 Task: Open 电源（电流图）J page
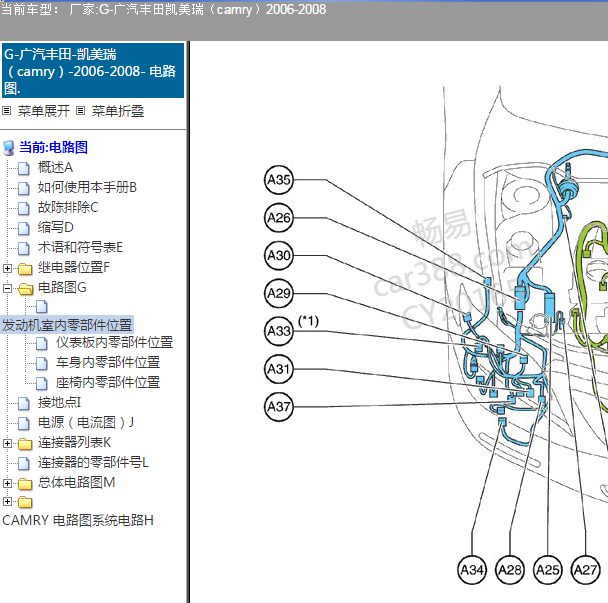point(86,422)
